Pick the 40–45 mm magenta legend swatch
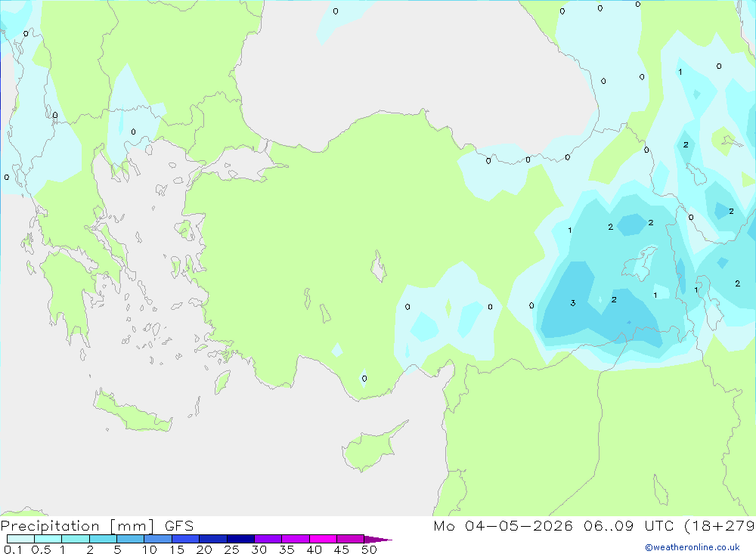 click(x=323, y=539)
